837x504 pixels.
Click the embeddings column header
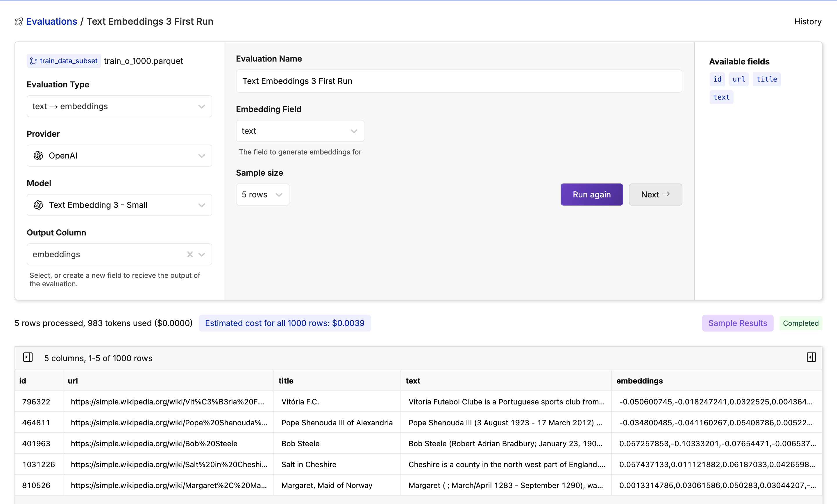coord(639,381)
